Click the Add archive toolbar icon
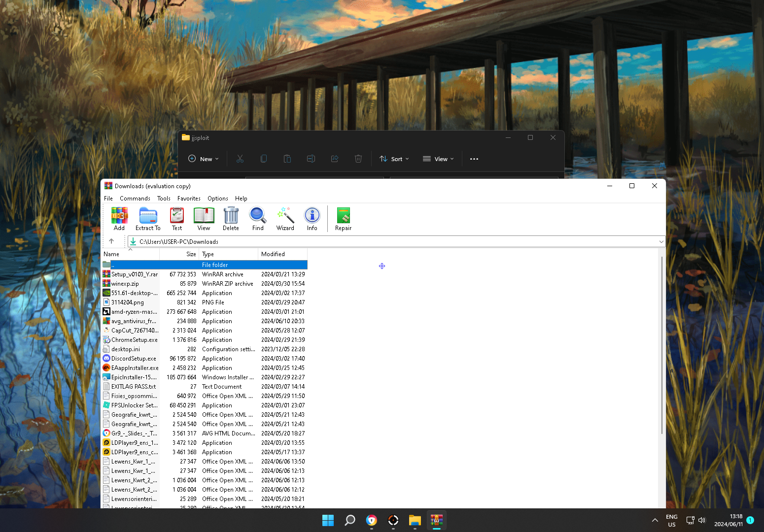Screen dimensions: 764x532 [x=119, y=219]
